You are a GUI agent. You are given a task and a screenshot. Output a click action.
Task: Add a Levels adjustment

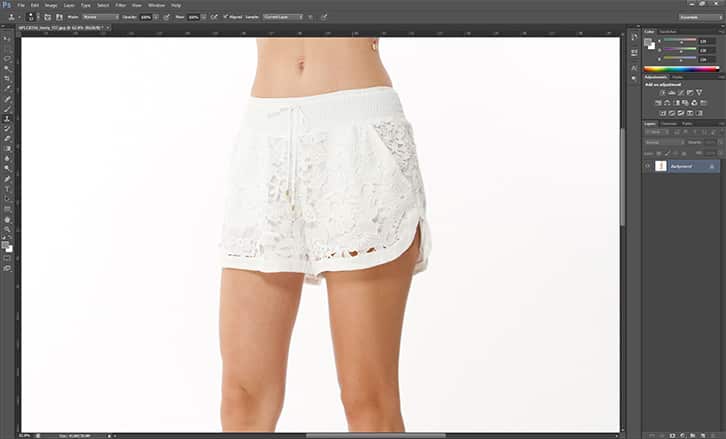(671, 93)
